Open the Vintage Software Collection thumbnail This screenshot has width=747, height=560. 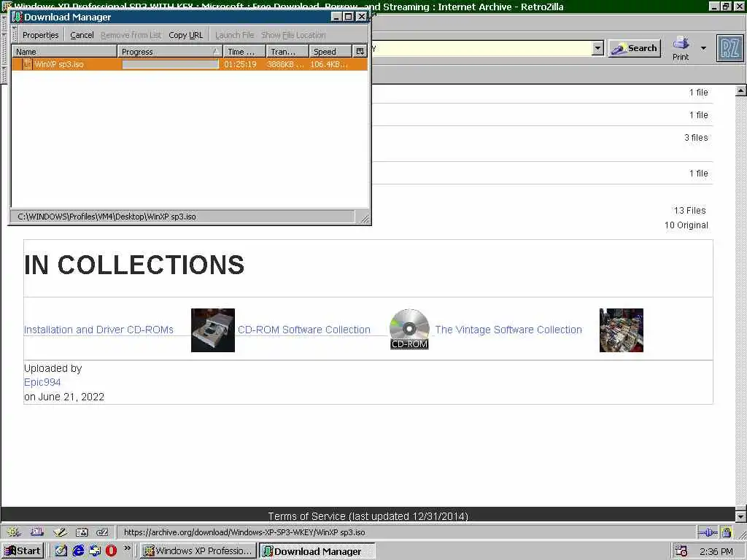pos(622,330)
